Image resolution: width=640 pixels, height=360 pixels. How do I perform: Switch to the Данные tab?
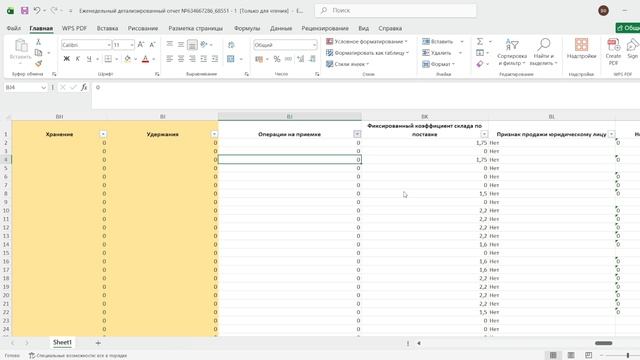point(281,28)
